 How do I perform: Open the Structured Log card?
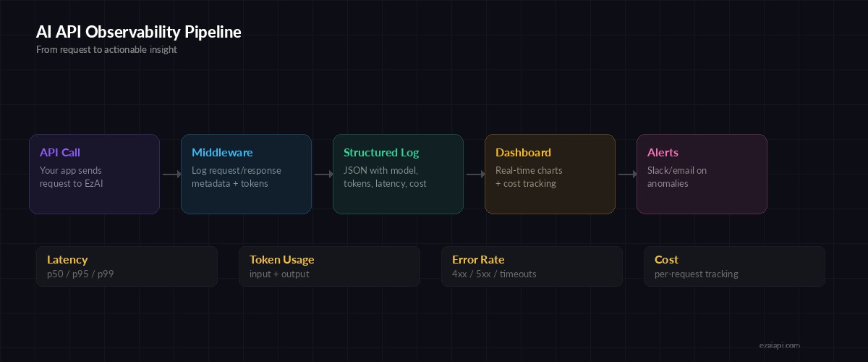tap(398, 174)
